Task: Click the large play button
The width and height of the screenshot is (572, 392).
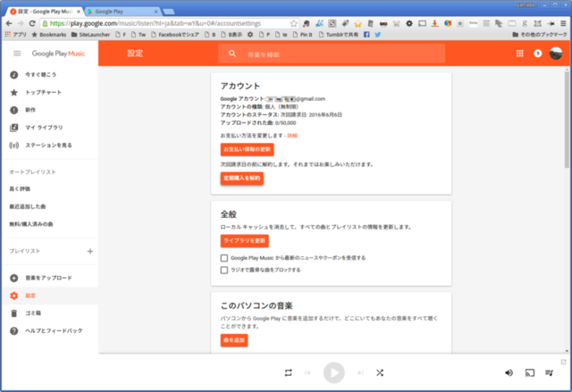Action: [333, 372]
